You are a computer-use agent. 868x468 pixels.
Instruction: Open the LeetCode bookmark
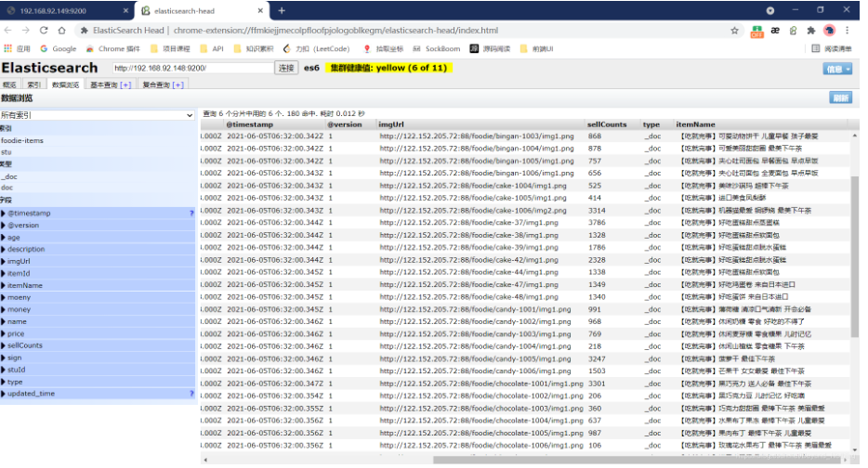pos(316,48)
